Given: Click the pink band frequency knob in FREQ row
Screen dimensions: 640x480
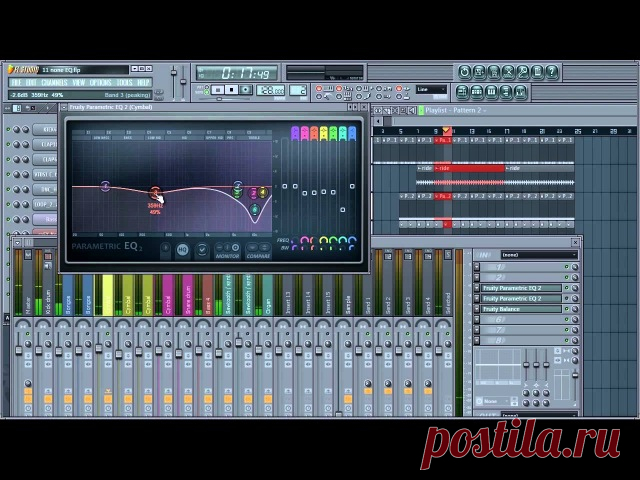Looking at the screenshot, I should pos(304,240).
